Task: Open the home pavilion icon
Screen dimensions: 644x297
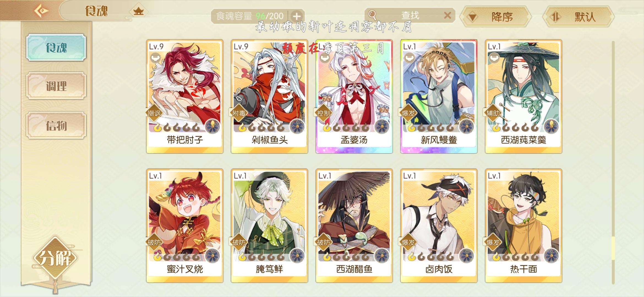Action: pyautogui.click(x=138, y=11)
